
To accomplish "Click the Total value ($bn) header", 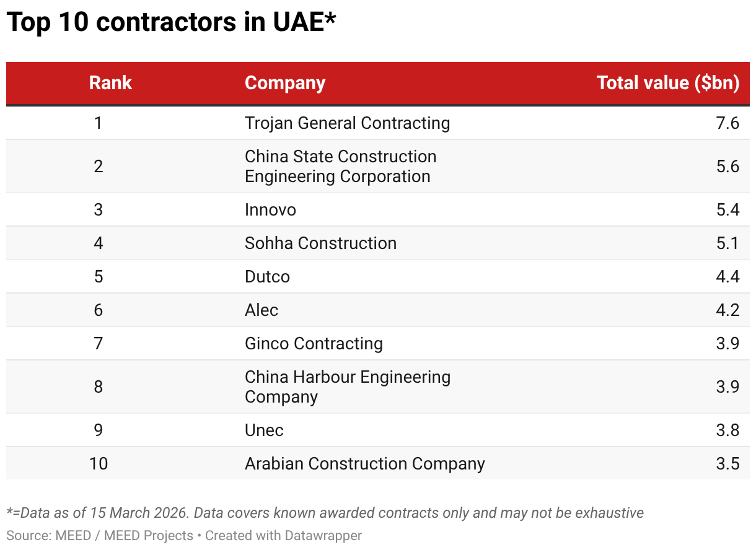I will click(x=667, y=83).
